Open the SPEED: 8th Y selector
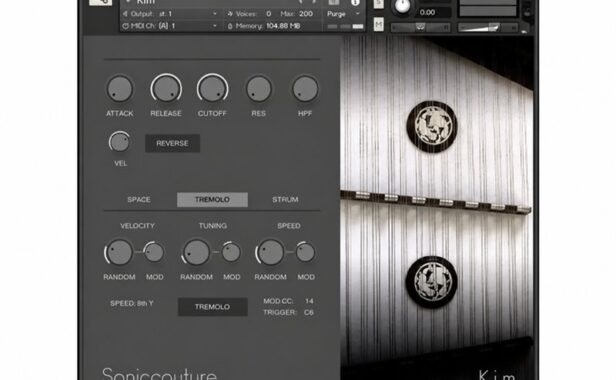Viewport: 616px width, 380px height. pos(132,303)
